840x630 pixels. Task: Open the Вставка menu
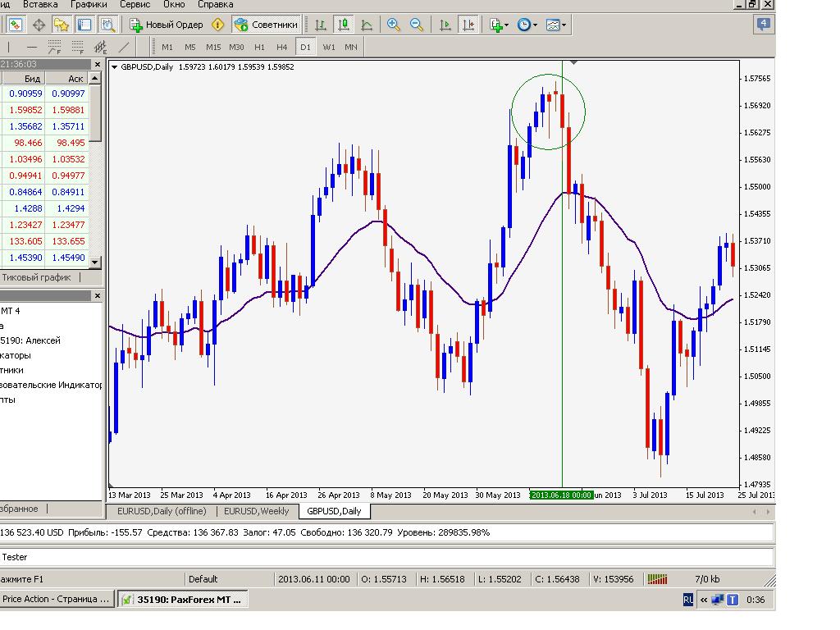[x=40, y=4]
